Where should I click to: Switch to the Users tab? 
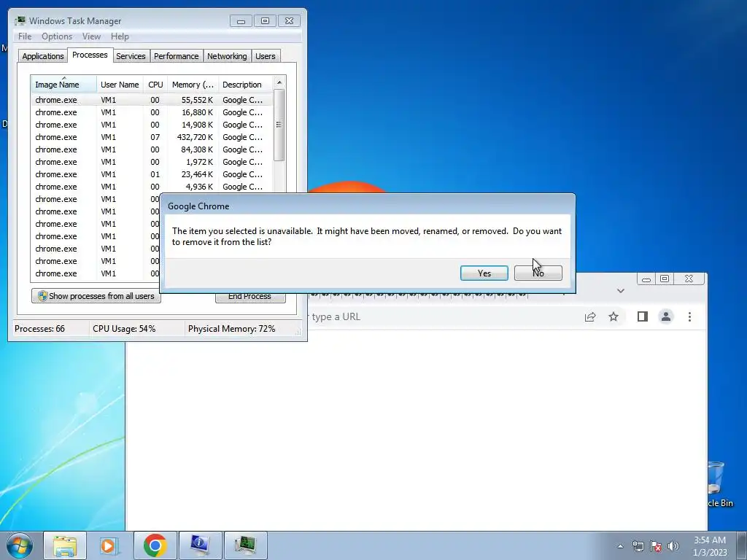pyautogui.click(x=265, y=56)
